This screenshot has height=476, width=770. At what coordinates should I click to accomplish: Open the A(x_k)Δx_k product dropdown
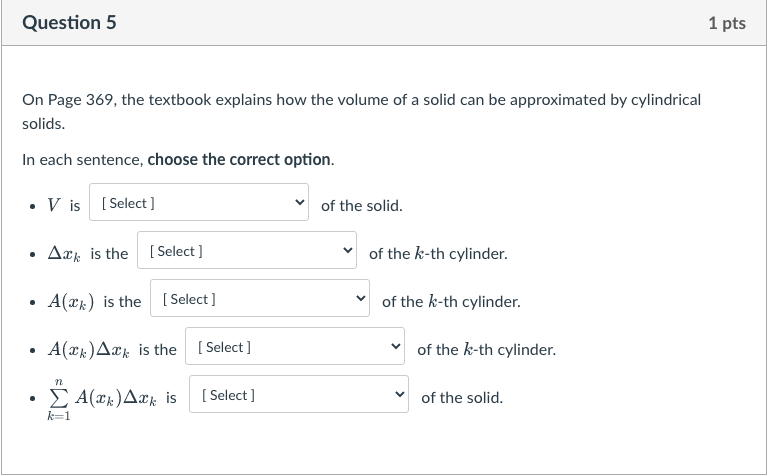click(x=294, y=348)
